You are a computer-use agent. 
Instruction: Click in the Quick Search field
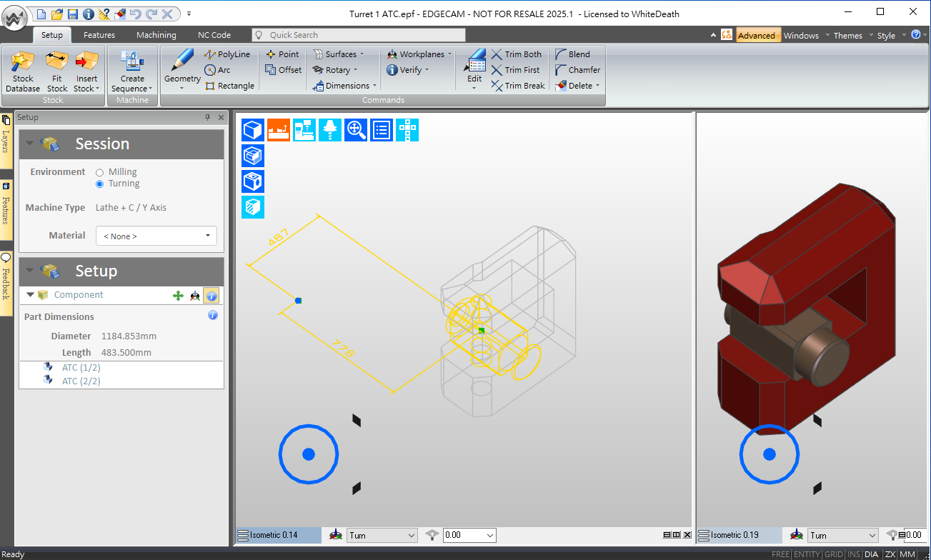[364, 35]
